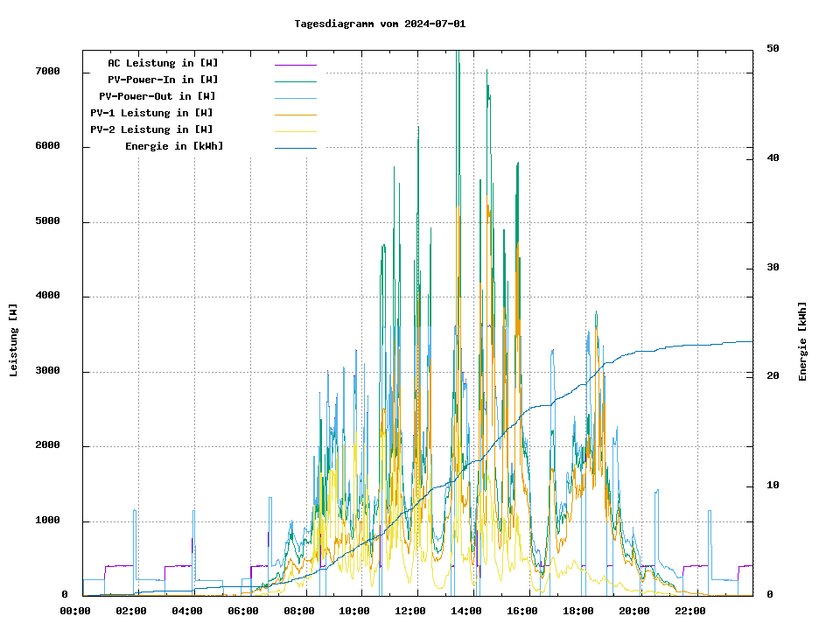Screen dimensions: 840x630
Task: Select the 'PV-1 Leistung in [W]' legend label
Action: tap(151, 113)
